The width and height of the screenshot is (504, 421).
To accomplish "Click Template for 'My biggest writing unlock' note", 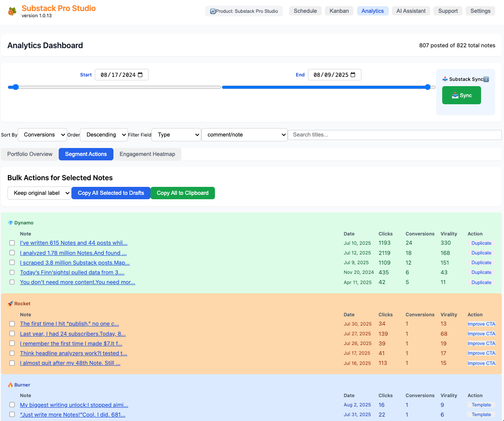I will coord(481,405).
